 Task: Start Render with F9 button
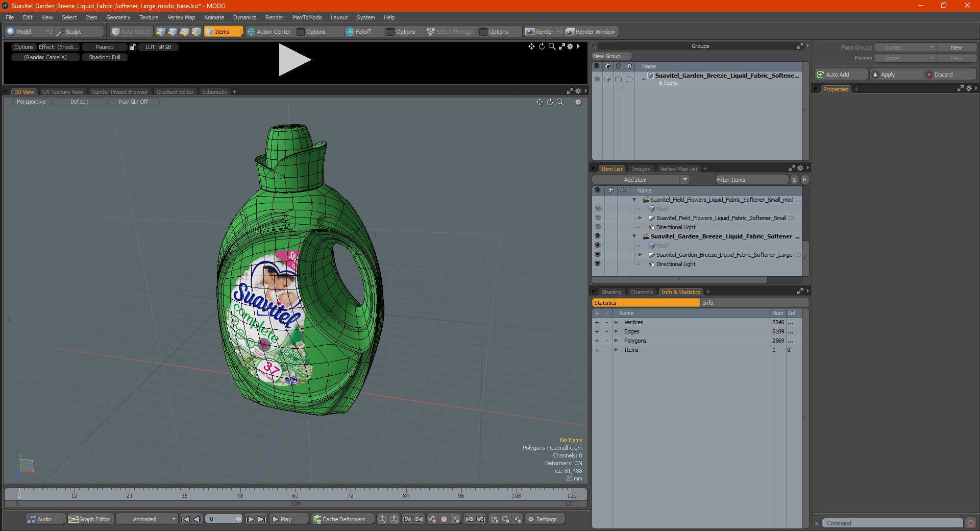pyautogui.click(x=544, y=32)
